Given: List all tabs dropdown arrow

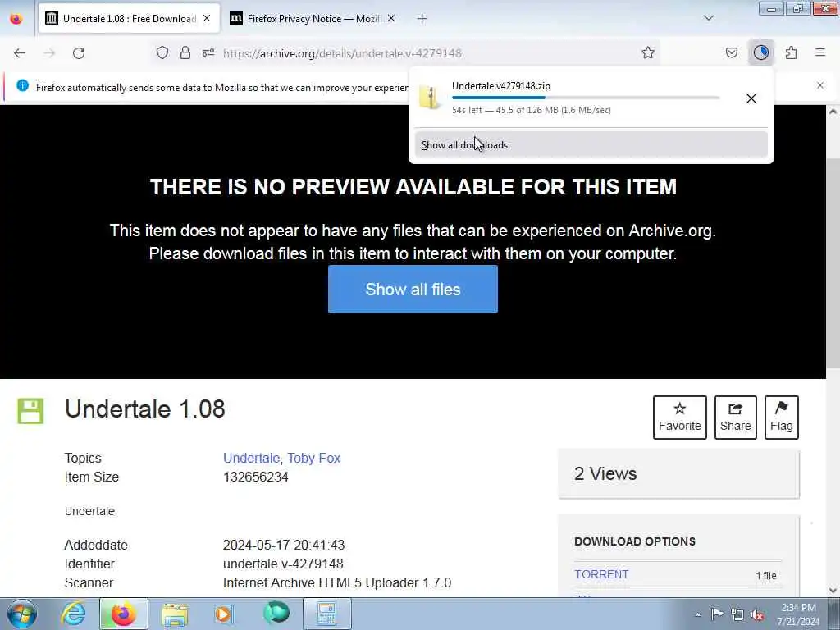Looking at the screenshot, I should [709, 18].
